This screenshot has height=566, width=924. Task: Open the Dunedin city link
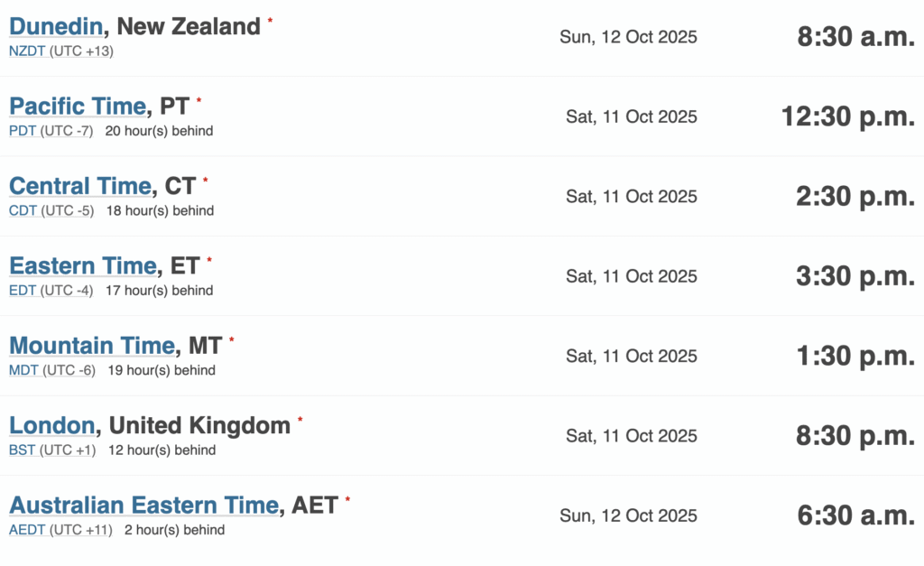[56, 27]
